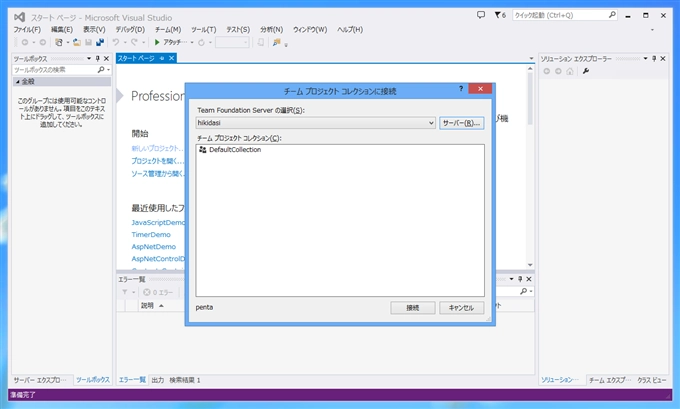The height and width of the screenshot is (409, 680).
Task: Pin the Toolbox panel
Action: 98,59
